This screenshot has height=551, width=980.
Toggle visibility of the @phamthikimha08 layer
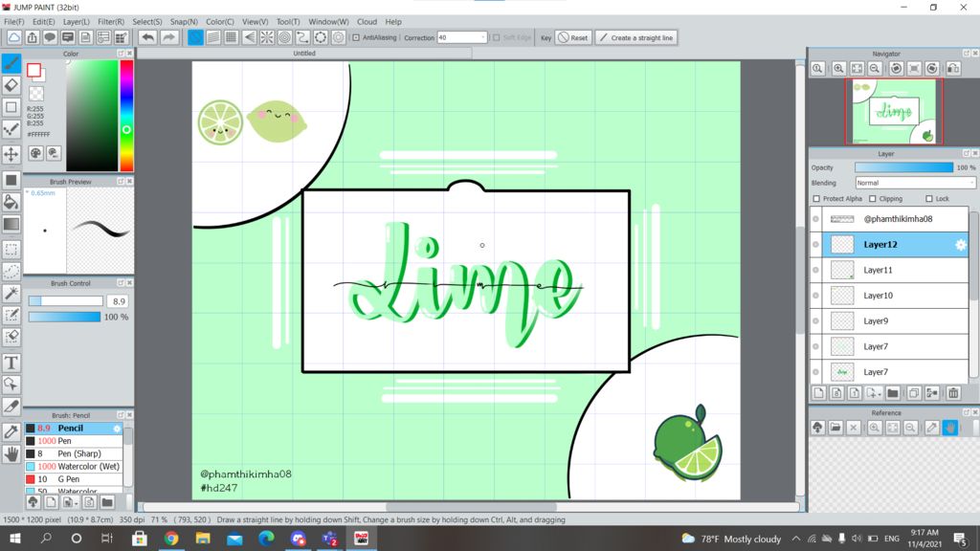tap(815, 219)
